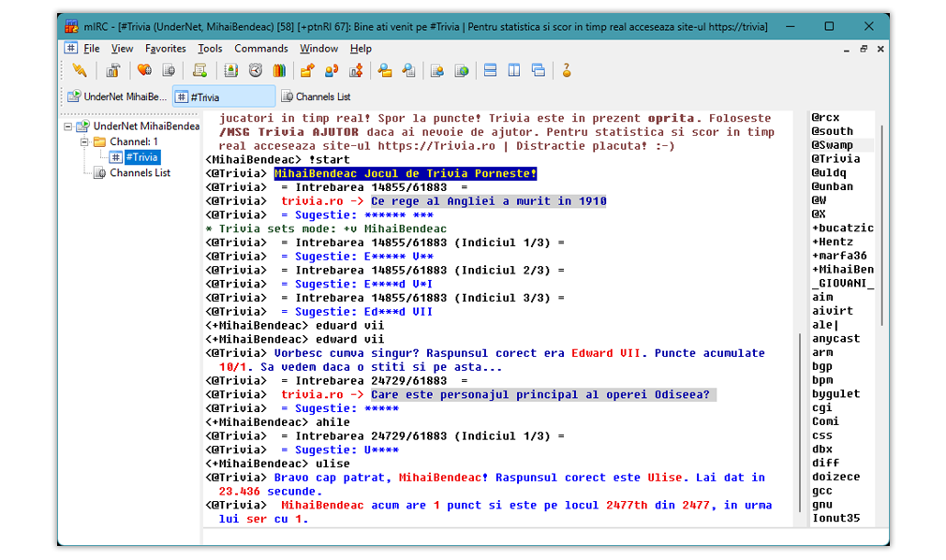Close the #Trivia child window
Image resolution: width=946 pixels, height=560 pixels.
click(880, 50)
